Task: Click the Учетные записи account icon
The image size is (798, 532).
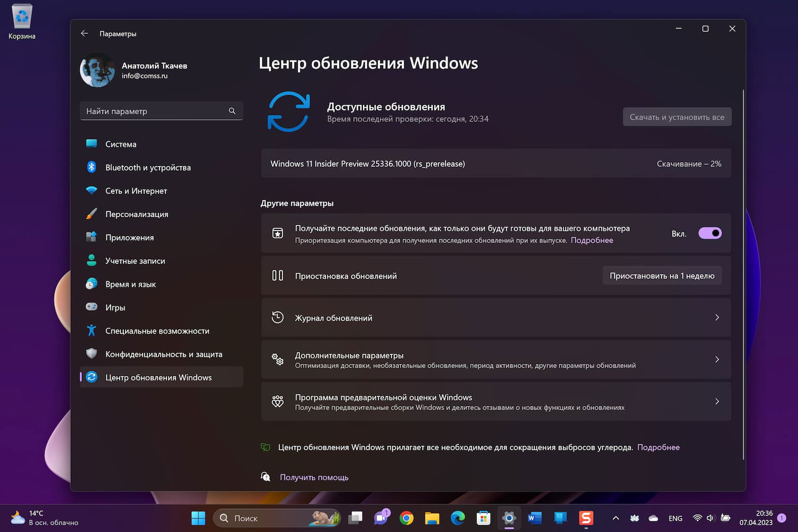Action: coord(91,260)
